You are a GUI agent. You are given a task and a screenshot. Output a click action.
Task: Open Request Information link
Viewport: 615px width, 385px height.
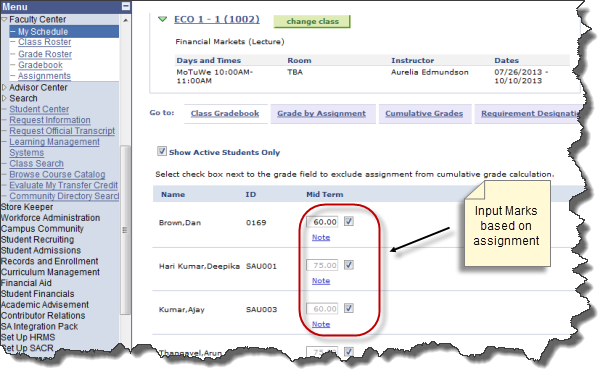point(50,120)
